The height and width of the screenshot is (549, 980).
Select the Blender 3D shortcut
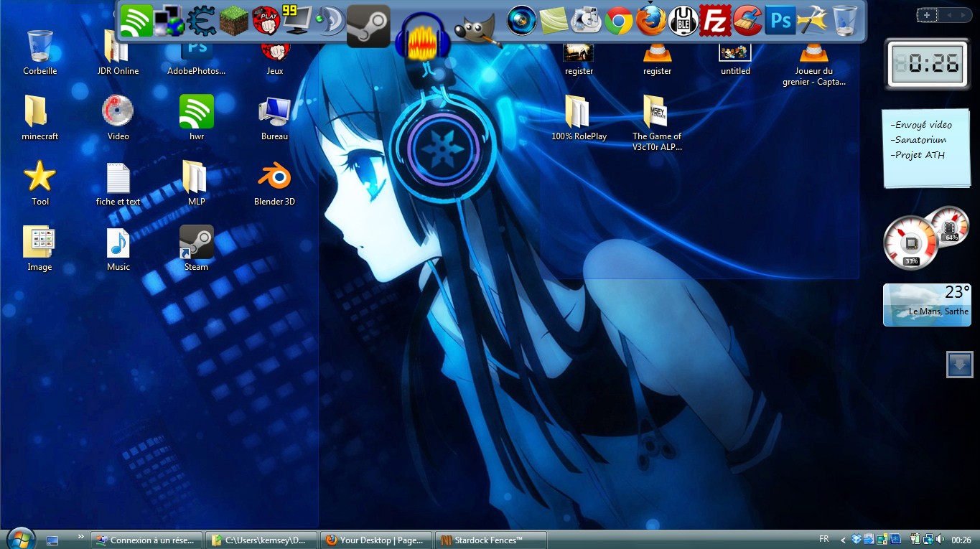coord(274,184)
